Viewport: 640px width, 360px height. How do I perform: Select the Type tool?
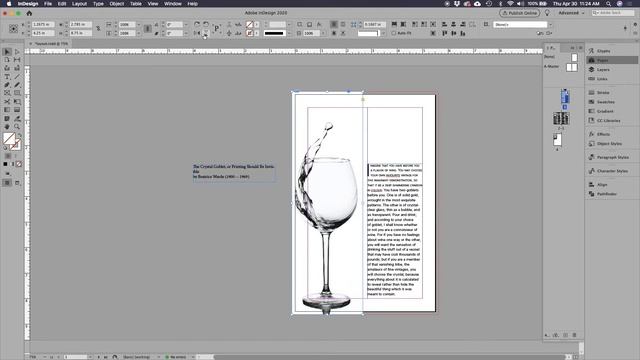pyautogui.click(x=7, y=77)
